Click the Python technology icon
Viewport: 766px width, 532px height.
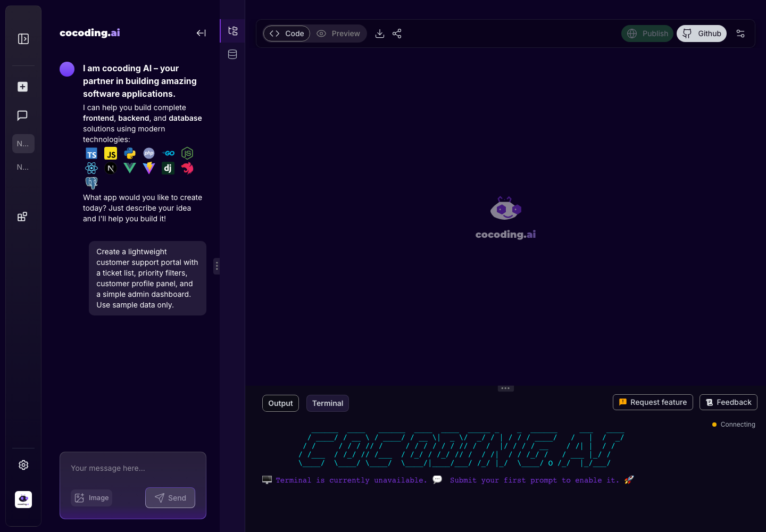(130, 154)
